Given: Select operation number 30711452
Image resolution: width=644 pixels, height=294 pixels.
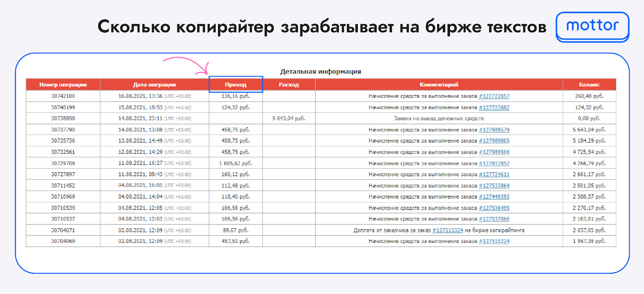Looking at the screenshot, I should point(63,186).
